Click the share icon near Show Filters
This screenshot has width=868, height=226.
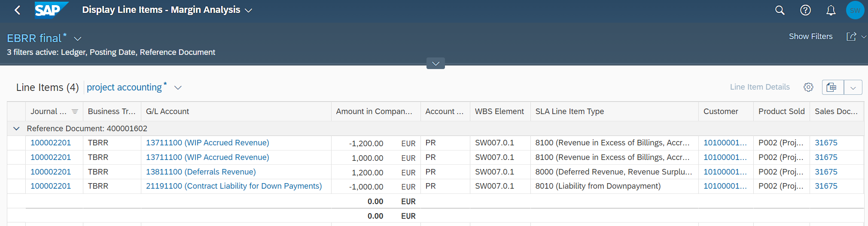pyautogui.click(x=851, y=37)
